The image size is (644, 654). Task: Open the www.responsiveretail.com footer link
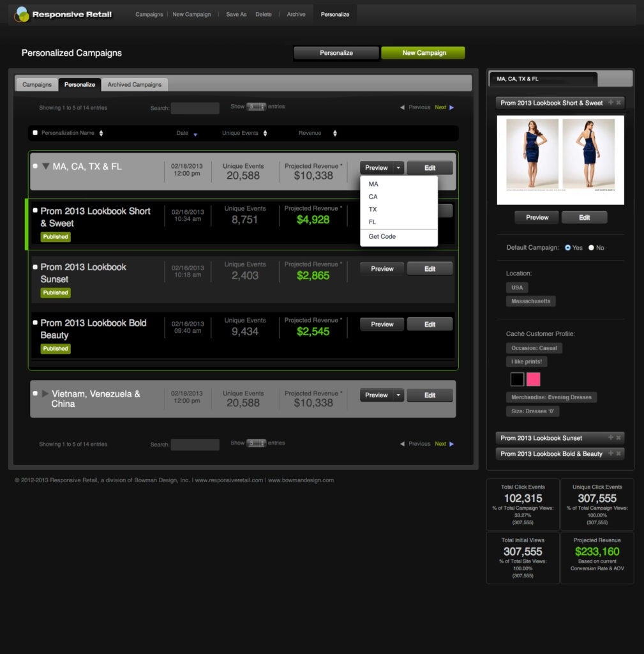[229, 480]
